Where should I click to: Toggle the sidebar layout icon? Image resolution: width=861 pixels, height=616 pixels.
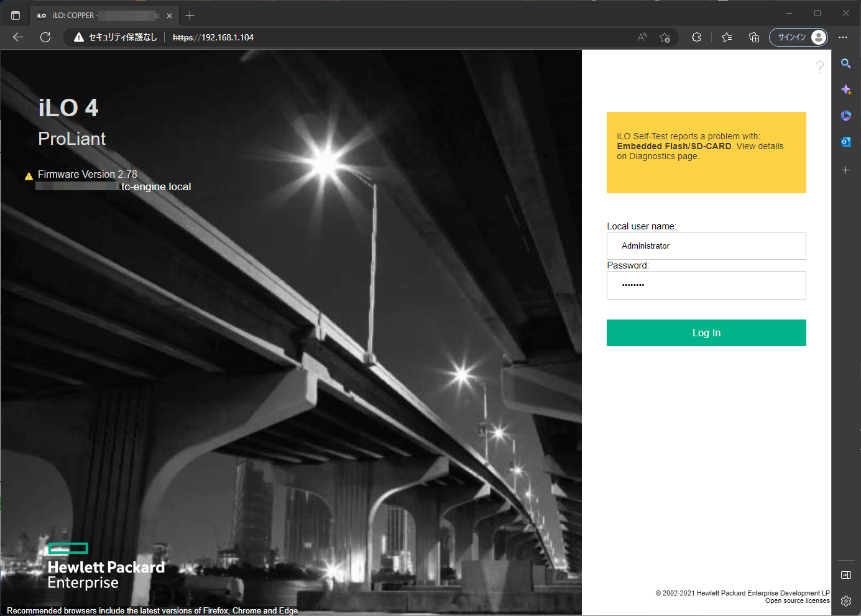click(846, 575)
